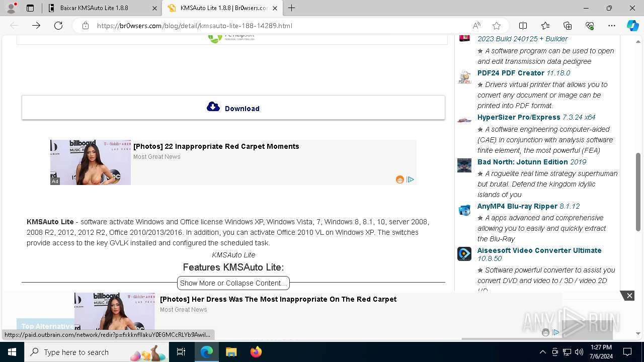Go forward in browser history

coord(36,26)
